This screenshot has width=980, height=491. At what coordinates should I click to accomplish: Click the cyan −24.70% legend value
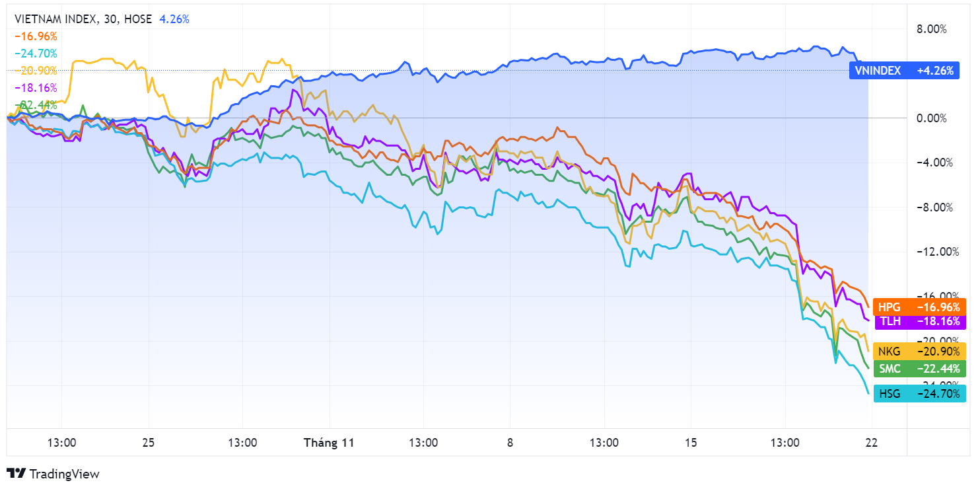pos(36,54)
